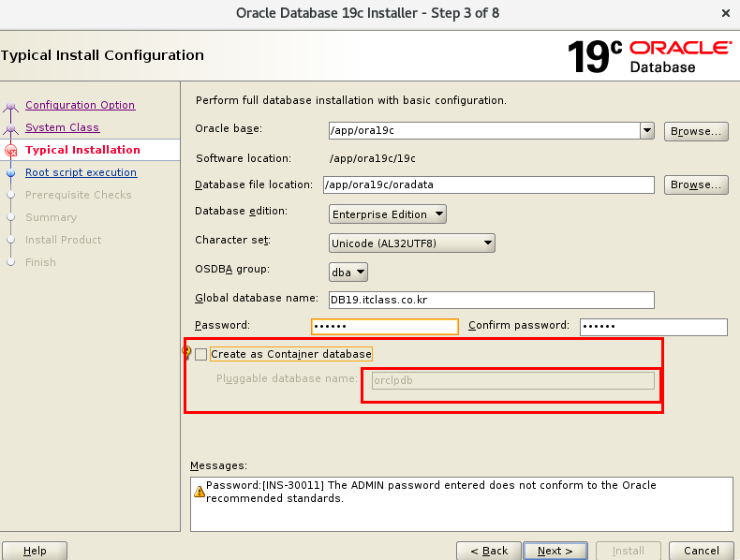Image resolution: width=740 pixels, height=560 pixels.
Task: Click the Password label
Action: pos(222,325)
